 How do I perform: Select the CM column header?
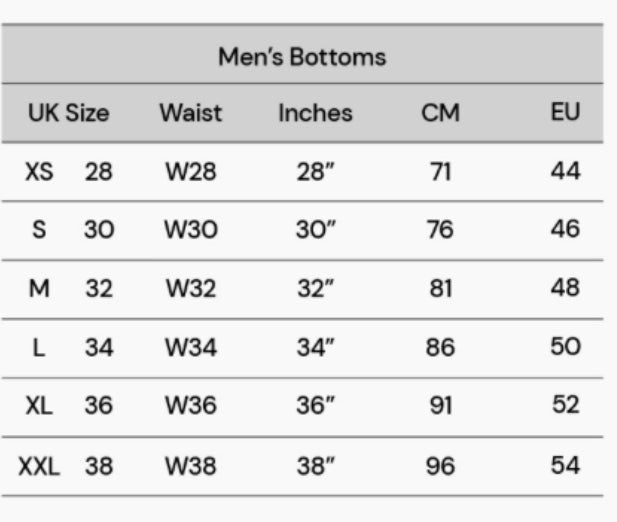point(440,113)
